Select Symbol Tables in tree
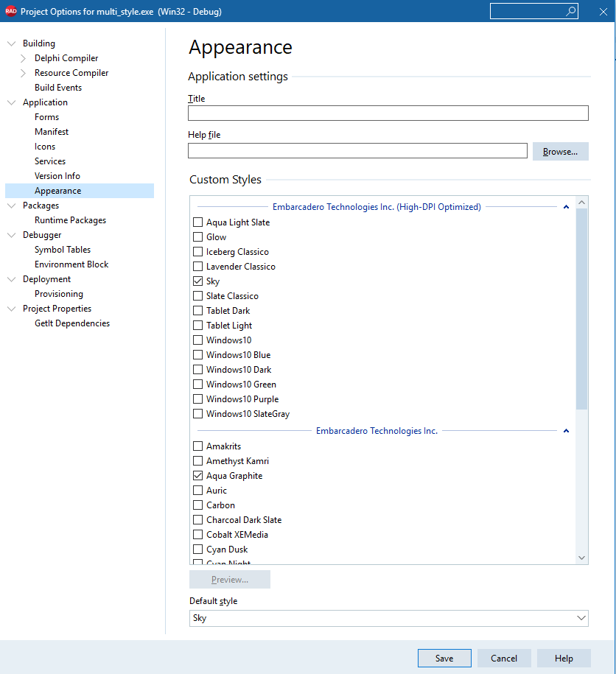The height and width of the screenshot is (674, 616). (63, 250)
